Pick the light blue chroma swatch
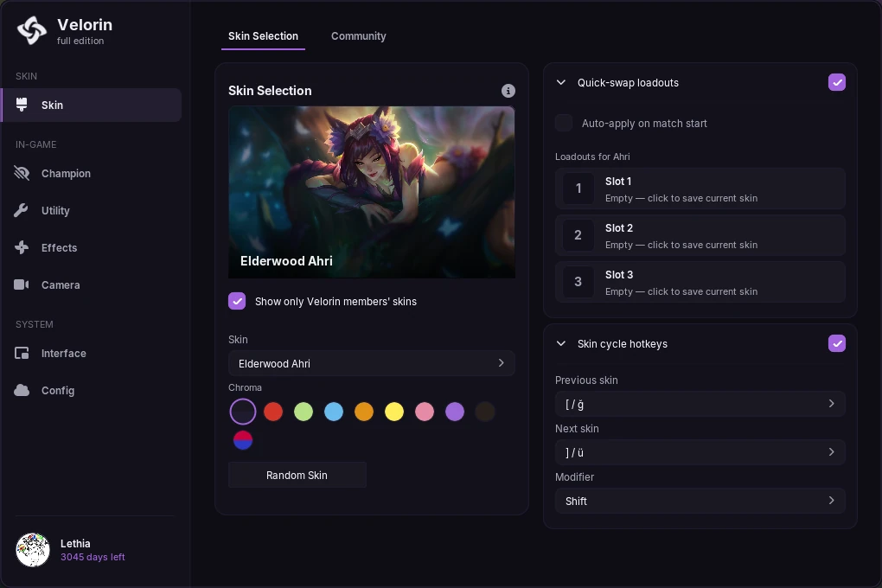The height and width of the screenshot is (588, 882). click(x=334, y=412)
